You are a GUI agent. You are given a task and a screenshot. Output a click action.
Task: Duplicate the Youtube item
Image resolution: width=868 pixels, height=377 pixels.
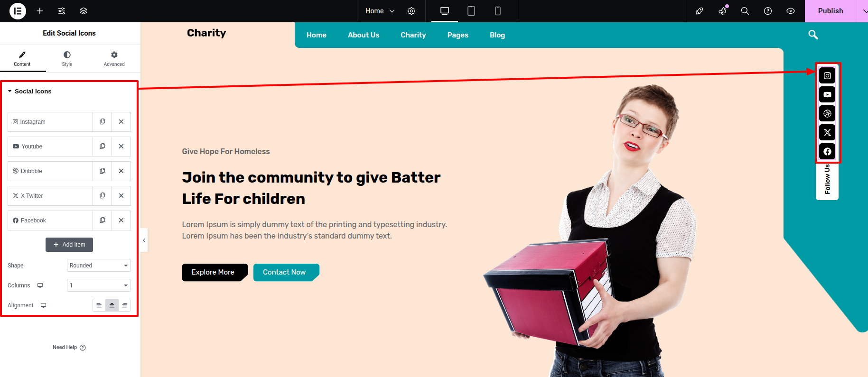[x=103, y=147]
